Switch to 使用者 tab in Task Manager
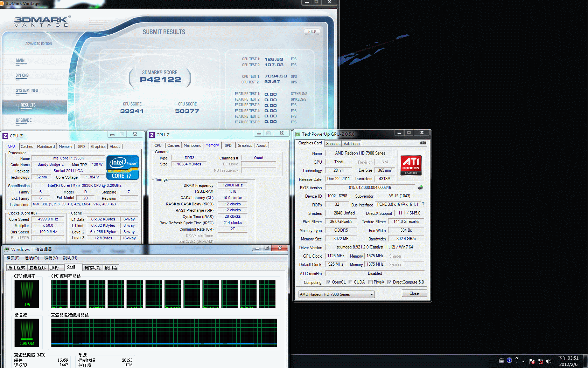This screenshot has height=368, width=588. [x=111, y=267]
